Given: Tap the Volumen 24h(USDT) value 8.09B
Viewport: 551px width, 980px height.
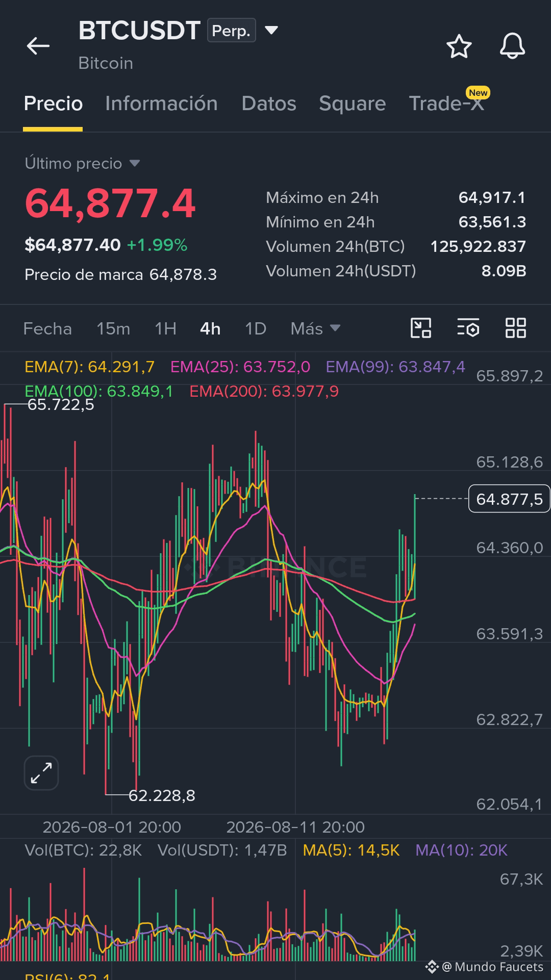Looking at the screenshot, I should click(x=504, y=271).
